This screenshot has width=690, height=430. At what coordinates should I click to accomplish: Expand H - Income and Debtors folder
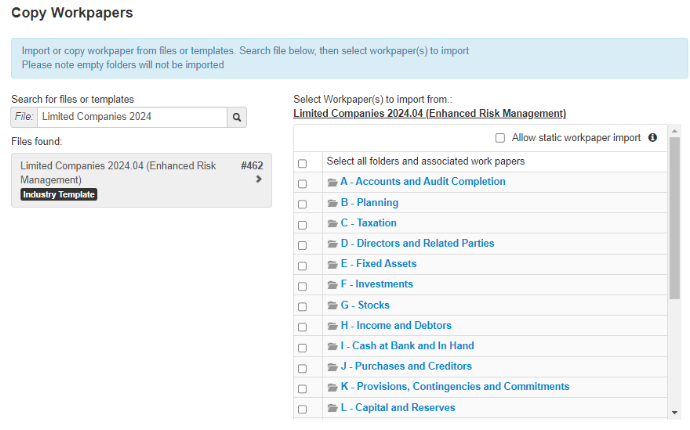395,326
